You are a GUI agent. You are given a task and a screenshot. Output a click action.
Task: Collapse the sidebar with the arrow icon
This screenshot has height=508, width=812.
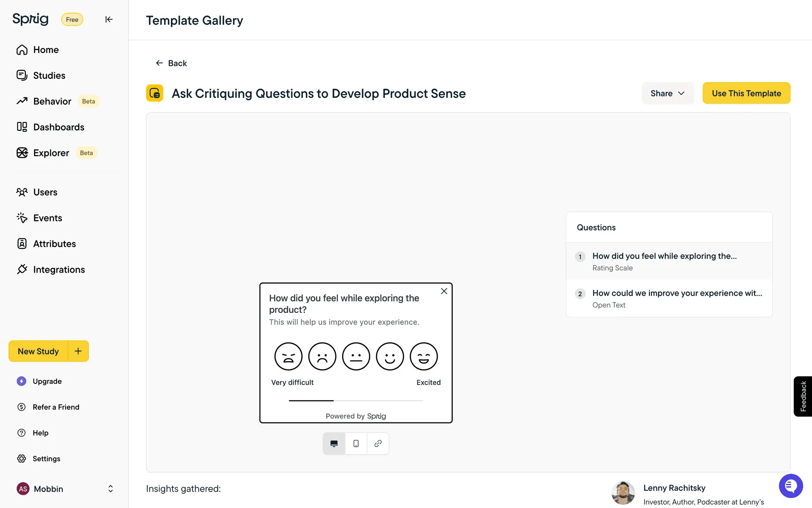click(x=109, y=19)
